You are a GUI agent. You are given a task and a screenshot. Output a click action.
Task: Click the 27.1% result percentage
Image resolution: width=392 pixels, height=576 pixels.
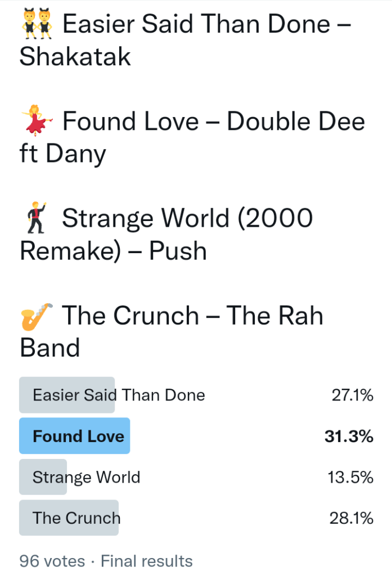[x=353, y=395]
